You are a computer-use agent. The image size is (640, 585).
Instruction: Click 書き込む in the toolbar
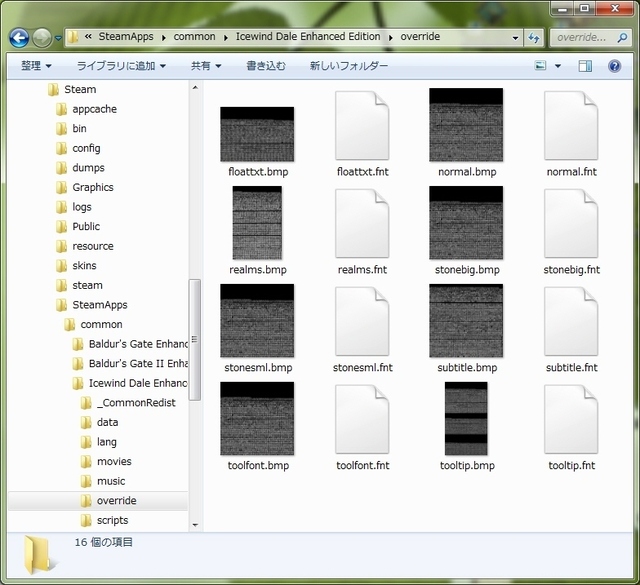pyautogui.click(x=266, y=66)
